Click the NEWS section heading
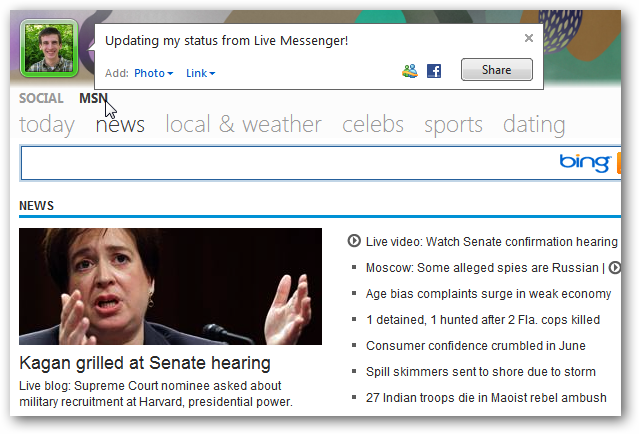Viewport: 639px width, 434px height. pyautogui.click(x=36, y=206)
